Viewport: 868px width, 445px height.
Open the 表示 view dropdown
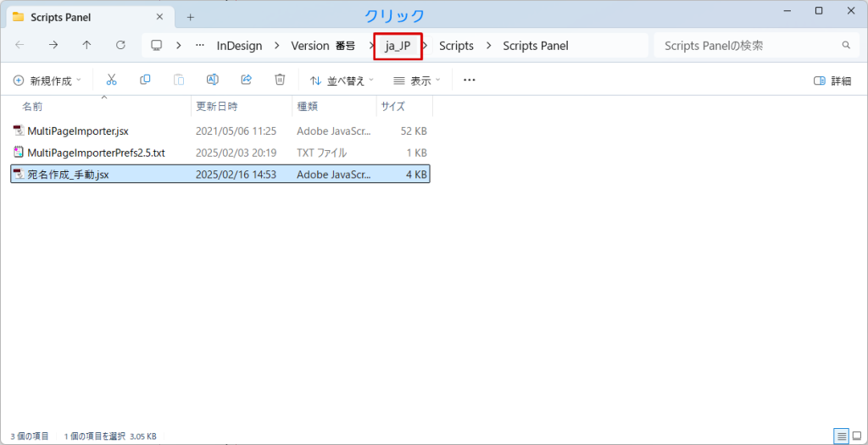[x=417, y=81]
